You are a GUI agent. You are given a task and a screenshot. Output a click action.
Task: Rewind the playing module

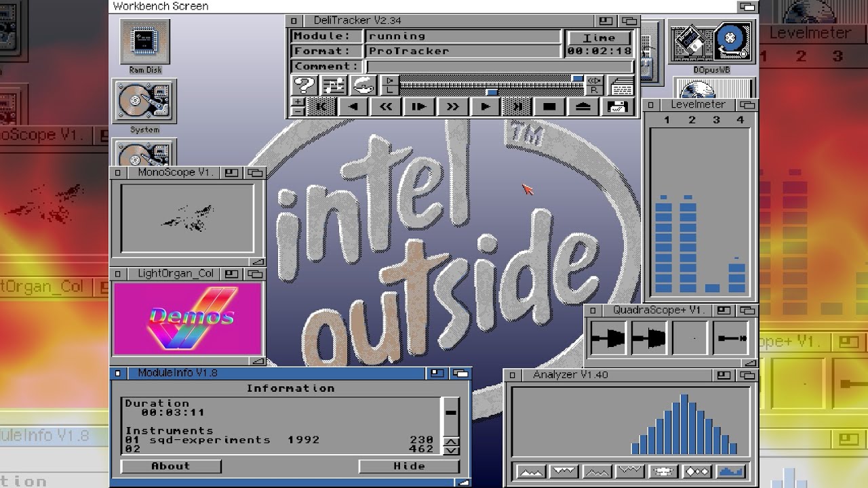386,106
